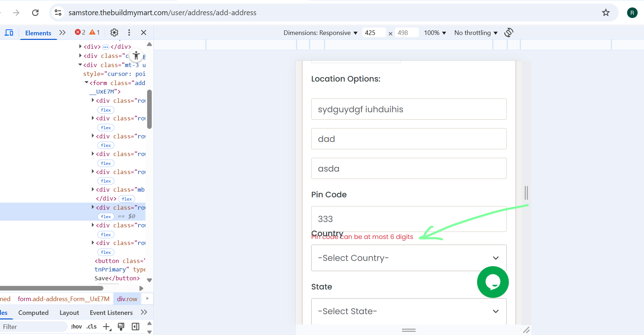The image size is (644, 335).
Task: Click the styles Filter input
Action: click(x=34, y=327)
